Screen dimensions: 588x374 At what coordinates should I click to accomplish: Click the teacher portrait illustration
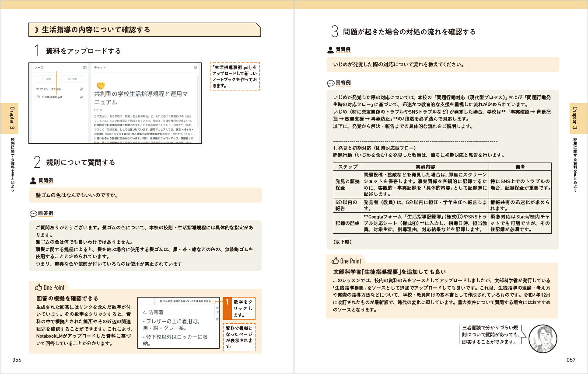(541, 339)
